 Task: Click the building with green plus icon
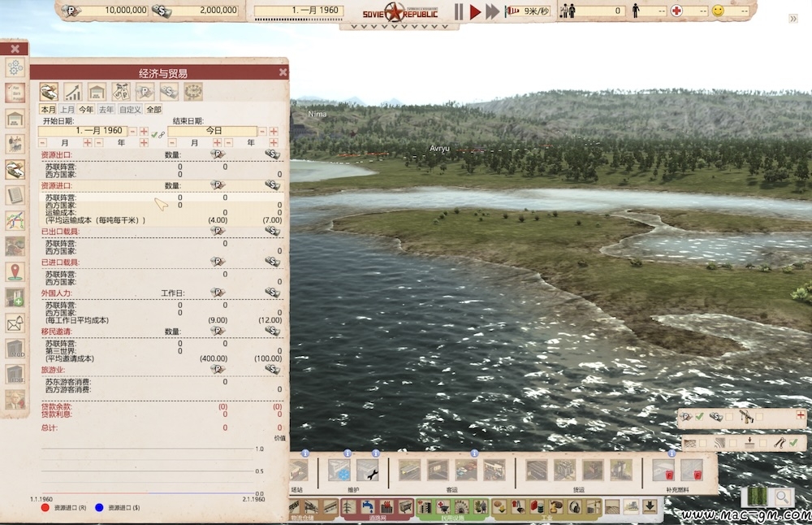point(15,297)
